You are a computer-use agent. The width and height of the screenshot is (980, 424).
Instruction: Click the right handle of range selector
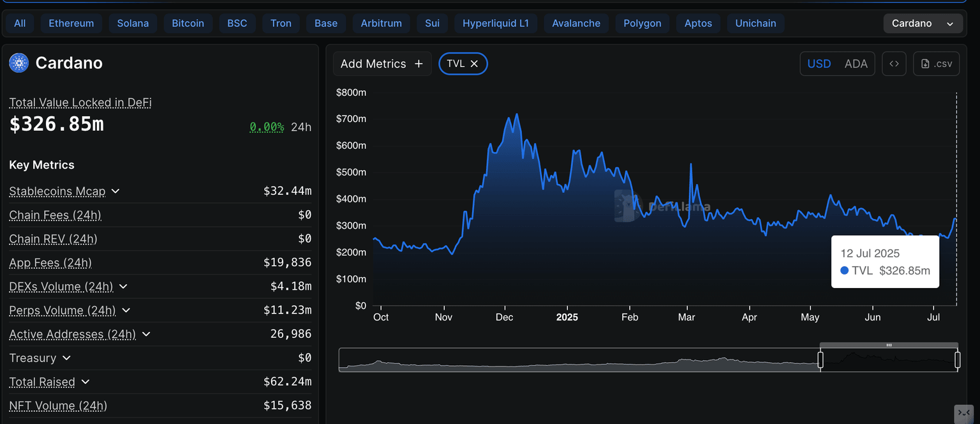point(958,360)
